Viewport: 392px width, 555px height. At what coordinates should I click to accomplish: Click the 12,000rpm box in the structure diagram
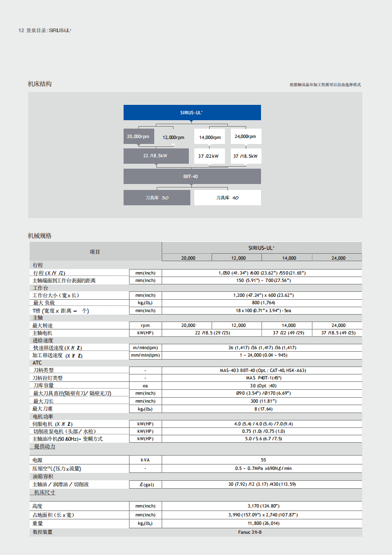(x=173, y=137)
